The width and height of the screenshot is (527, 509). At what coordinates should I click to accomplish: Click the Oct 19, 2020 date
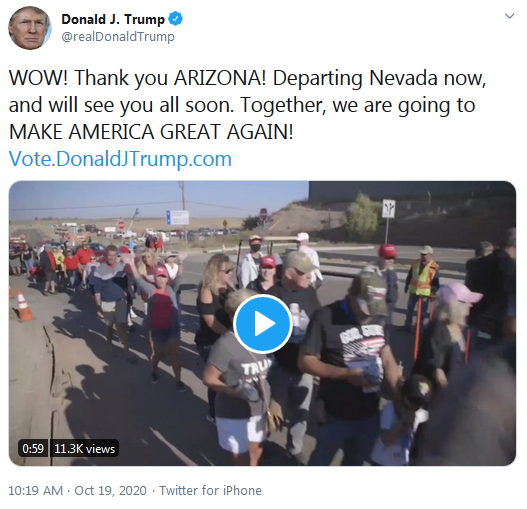(111, 491)
